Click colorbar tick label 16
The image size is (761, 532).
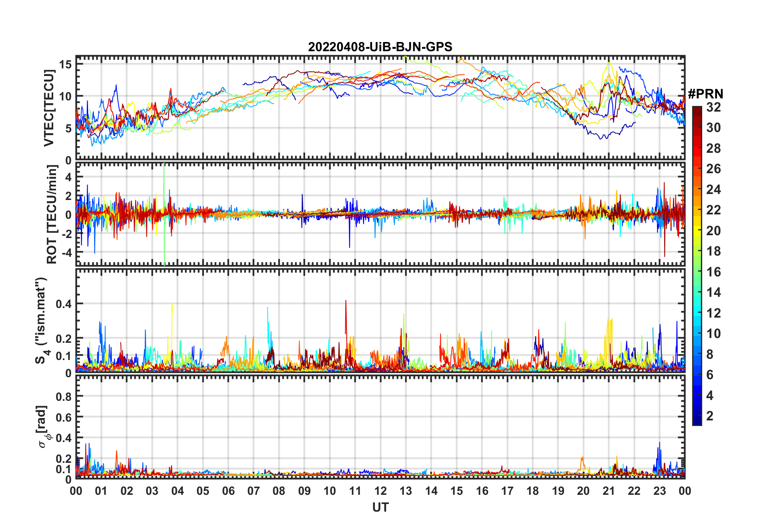tap(713, 272)
